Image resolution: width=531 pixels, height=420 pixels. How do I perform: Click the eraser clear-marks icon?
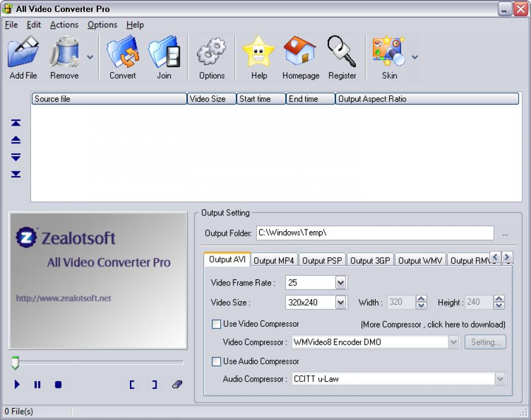[x=177, y=384]
